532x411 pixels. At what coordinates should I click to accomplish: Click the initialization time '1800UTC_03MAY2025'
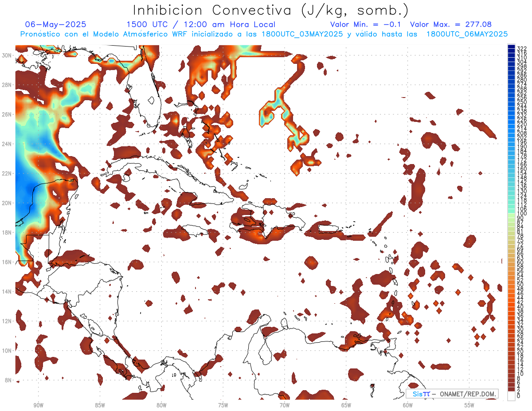click(302, 34)
